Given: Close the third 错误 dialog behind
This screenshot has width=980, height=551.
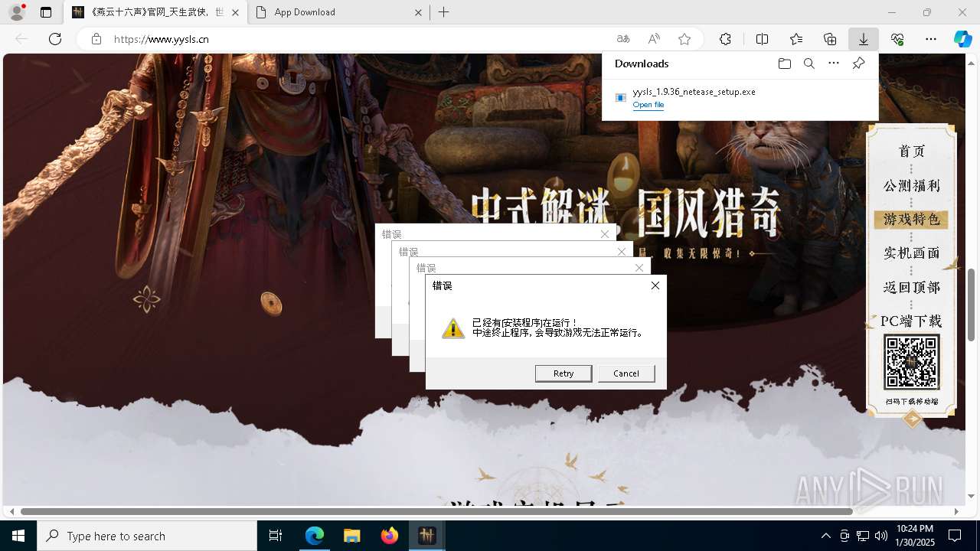Looking at the screenshot, I should tap(639, 268).
